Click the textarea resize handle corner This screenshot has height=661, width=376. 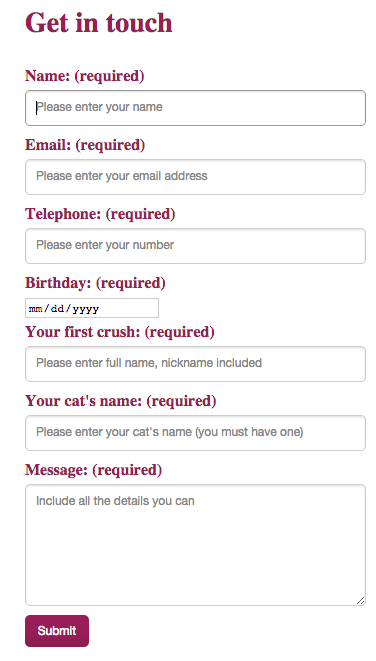360,601
